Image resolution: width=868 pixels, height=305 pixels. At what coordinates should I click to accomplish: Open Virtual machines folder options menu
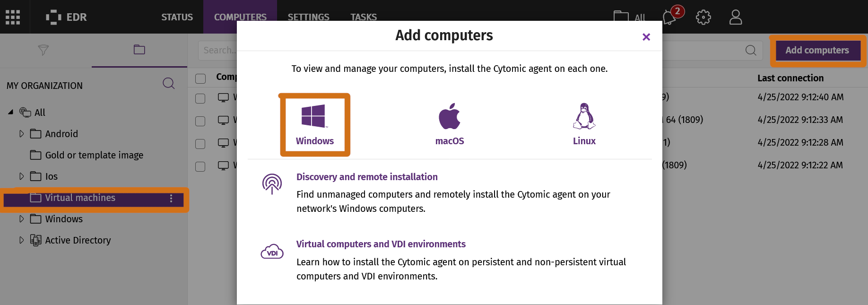[171, 199]
